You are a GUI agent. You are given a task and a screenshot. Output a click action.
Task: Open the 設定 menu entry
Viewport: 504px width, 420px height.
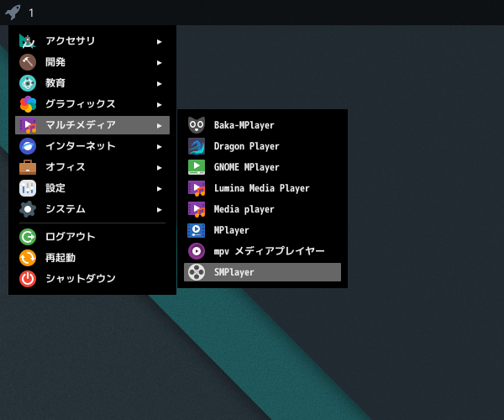click(92, 188)
